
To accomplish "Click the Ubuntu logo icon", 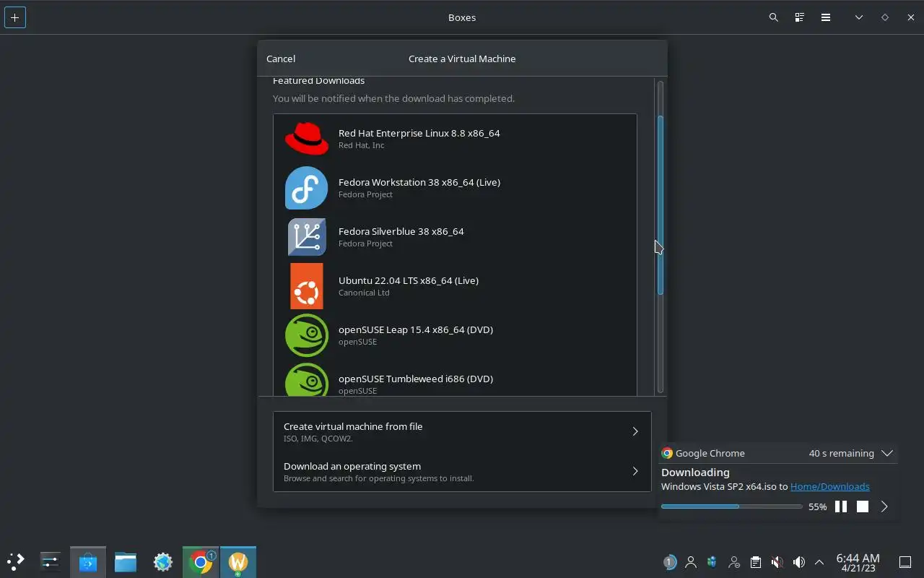I will click(307, 286).
